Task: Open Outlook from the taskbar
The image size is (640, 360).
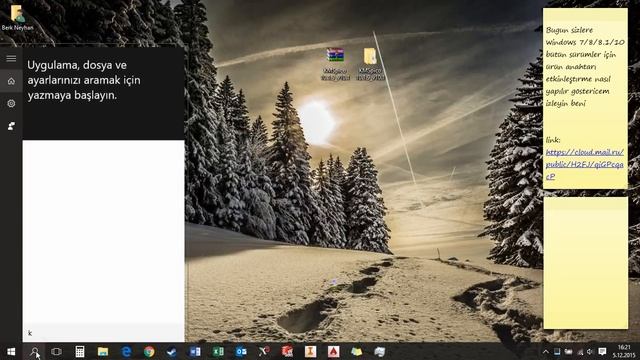Action: pos(241,351)
